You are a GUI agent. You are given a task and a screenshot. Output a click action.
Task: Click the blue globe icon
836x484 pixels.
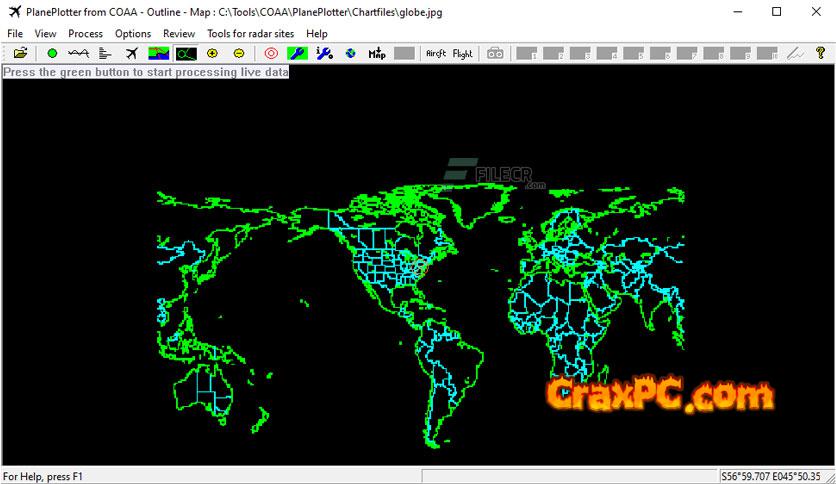point(350,53)
